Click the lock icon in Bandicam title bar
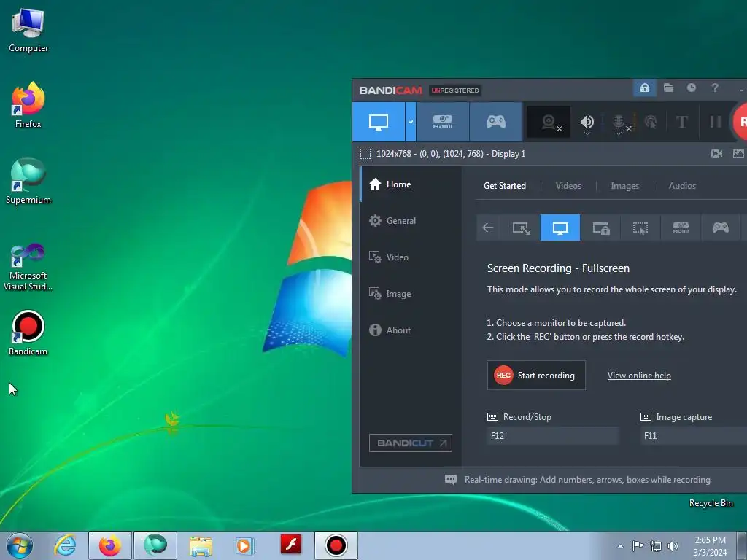 click(645, 87)
